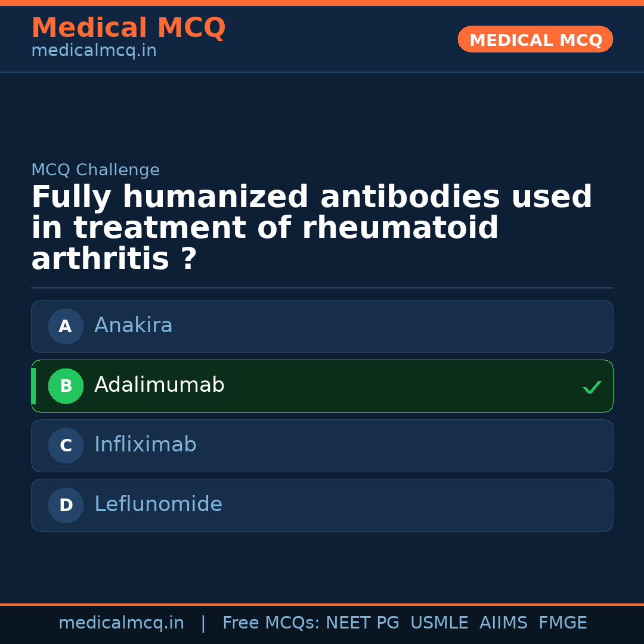This screenshot has height=644, width=644.
Task: Click the Free MCQs footer text
Action: [x=271, y=623]
